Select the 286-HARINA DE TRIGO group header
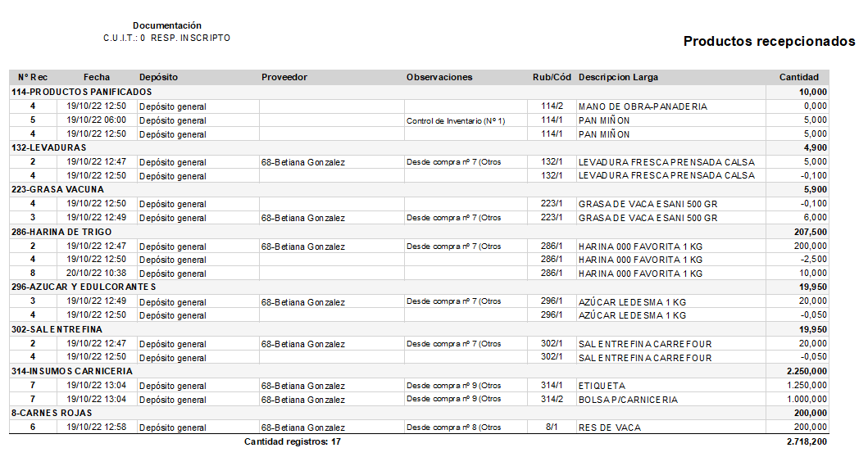868x466 pixels. coord(419,232)
